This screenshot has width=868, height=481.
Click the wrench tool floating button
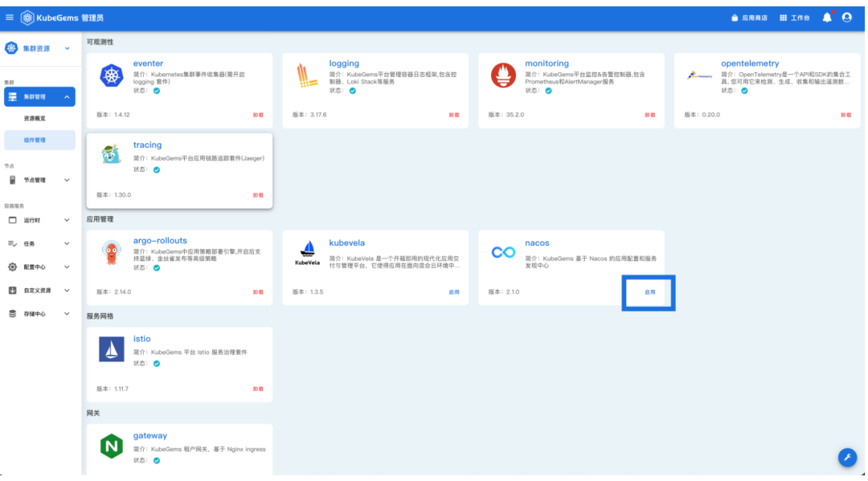(x=848, y=457)
